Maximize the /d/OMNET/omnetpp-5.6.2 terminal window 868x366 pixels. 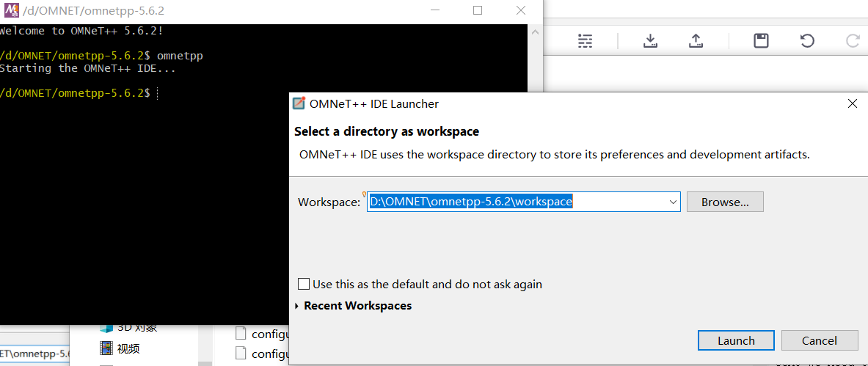(478, 10)
